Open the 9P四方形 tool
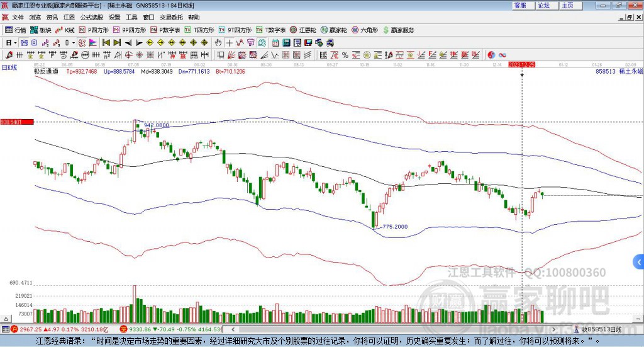The height and width of the screenshot is (347, 644). point(130,30)
